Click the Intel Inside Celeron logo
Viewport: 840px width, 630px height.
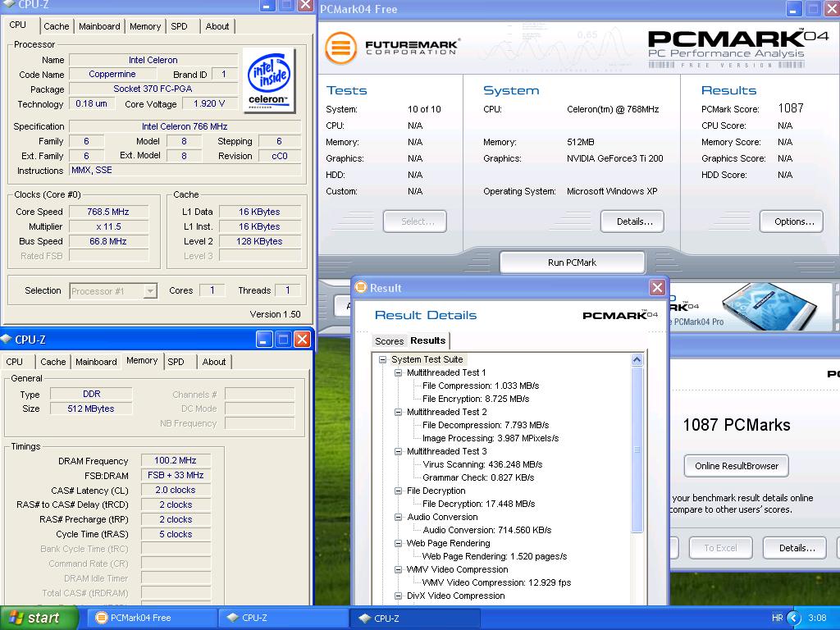tap(269, 80)
